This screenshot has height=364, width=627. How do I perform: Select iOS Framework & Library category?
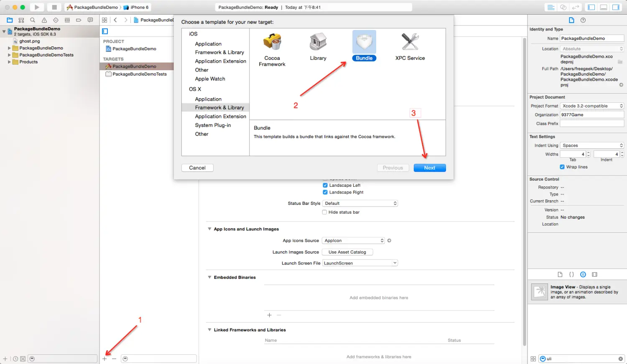pyautogui.click(x=219, y=52)
